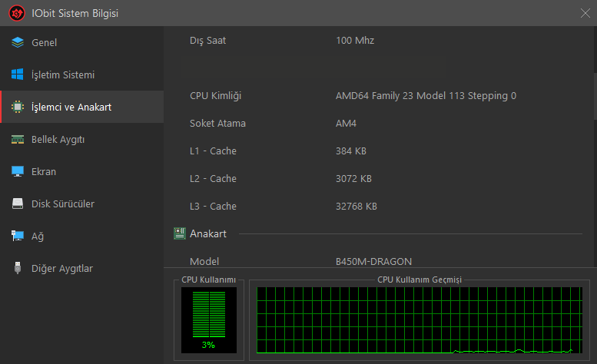Click the processor chip icon in sidebar

[x=18, y=107]
